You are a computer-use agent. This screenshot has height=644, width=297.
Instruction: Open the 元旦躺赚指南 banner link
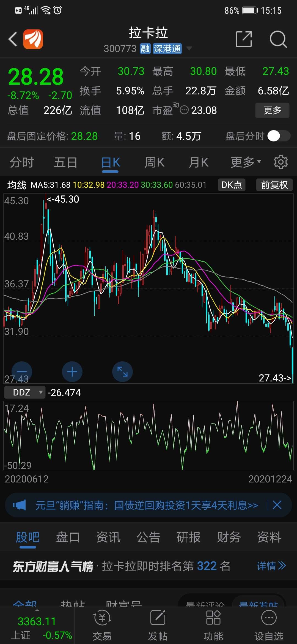[x=147, y=505]
